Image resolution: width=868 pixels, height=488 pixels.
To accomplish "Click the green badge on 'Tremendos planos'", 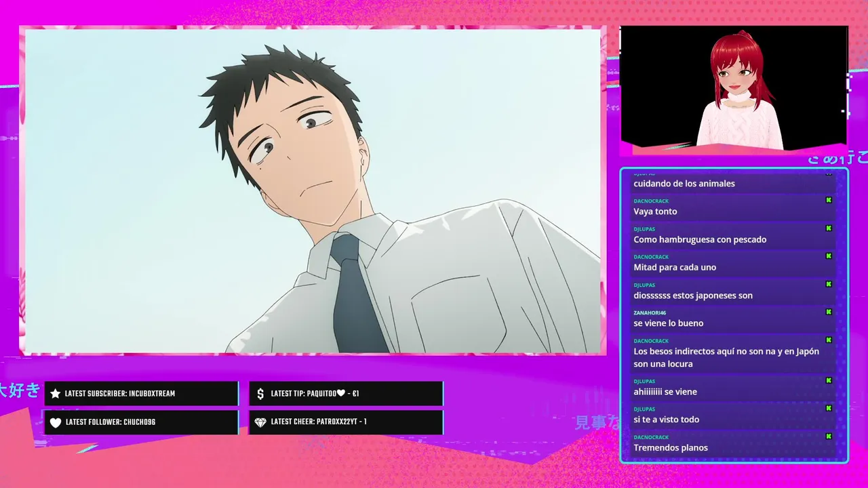I will pos(829,436).
